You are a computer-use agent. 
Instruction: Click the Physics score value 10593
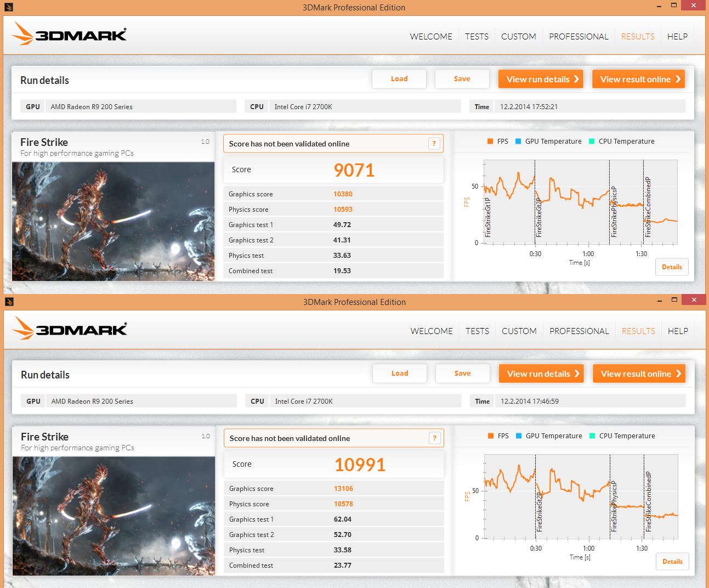coord(343,210)
